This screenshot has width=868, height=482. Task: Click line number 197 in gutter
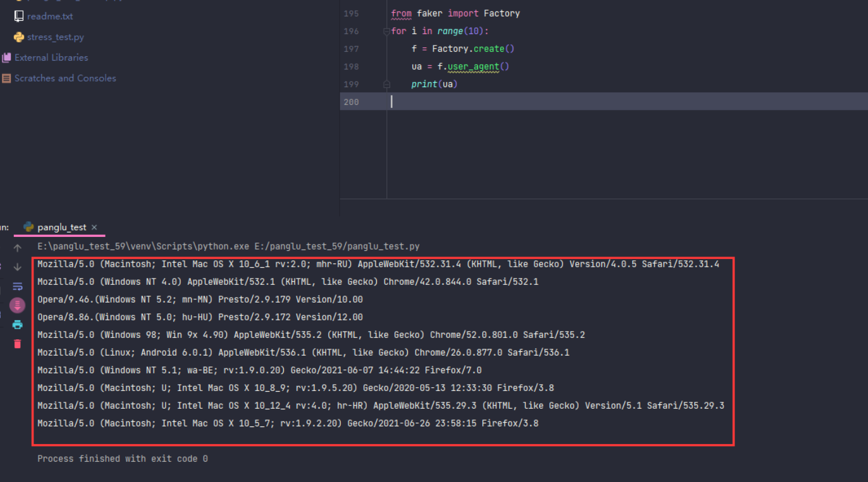pos(351,49)
